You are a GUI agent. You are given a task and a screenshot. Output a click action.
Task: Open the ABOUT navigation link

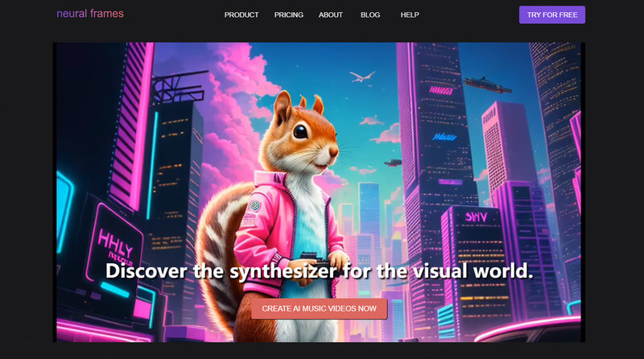pyautogui.click(x=330, y=15)
